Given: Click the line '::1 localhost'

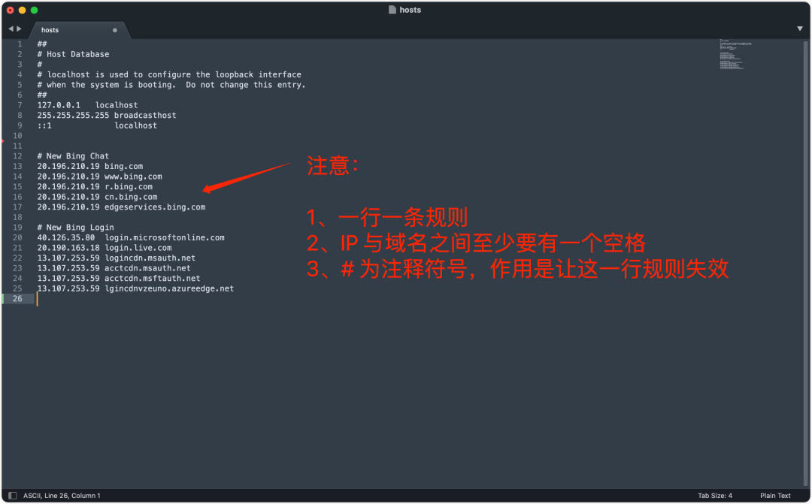Looking at the screenshot, I should click(97, 125).
